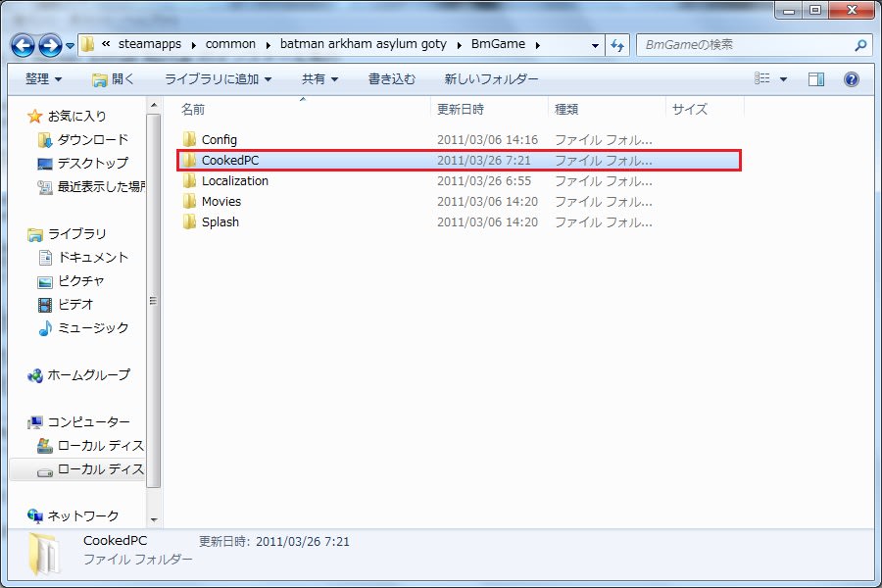Refresh the folder view

(617, 46)
